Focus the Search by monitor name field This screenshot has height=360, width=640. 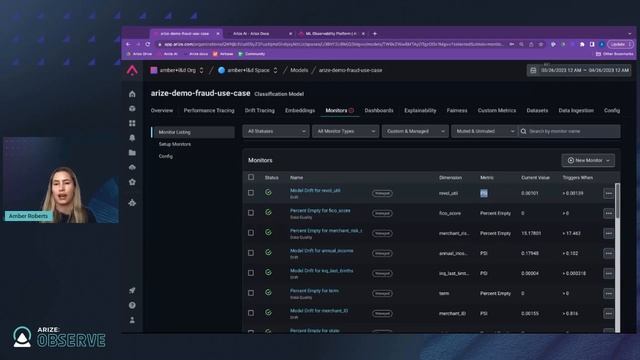click(x=569, y=131)
